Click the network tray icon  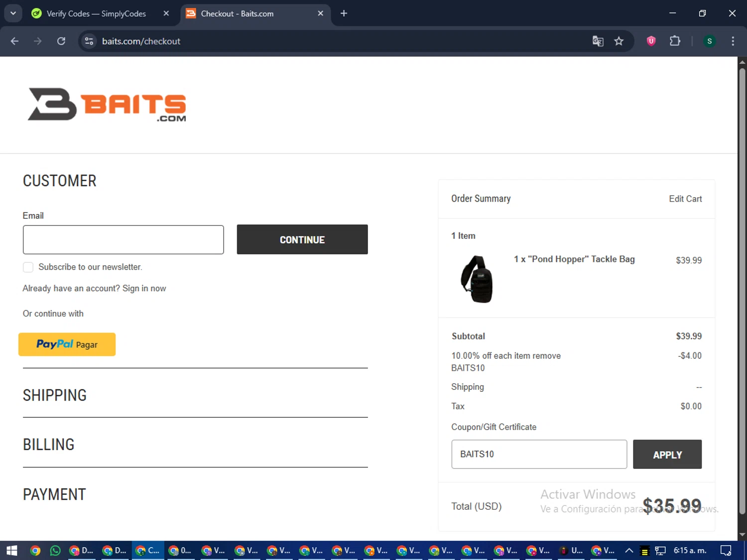pos(660,551)
